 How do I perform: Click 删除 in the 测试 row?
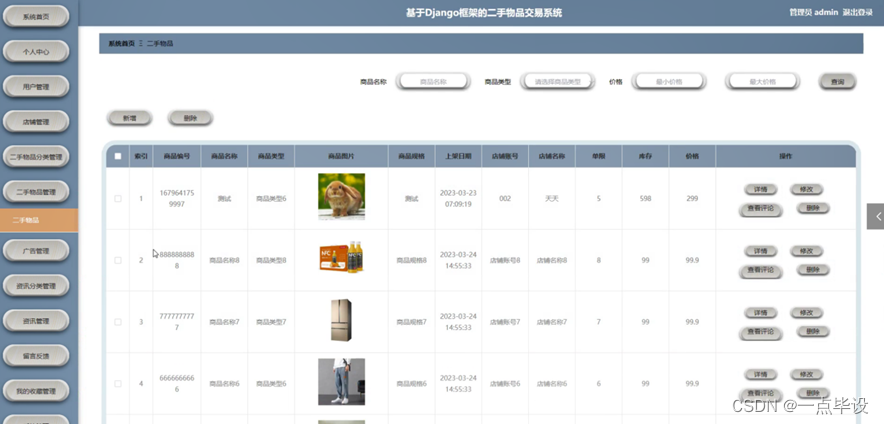(813, 209)
